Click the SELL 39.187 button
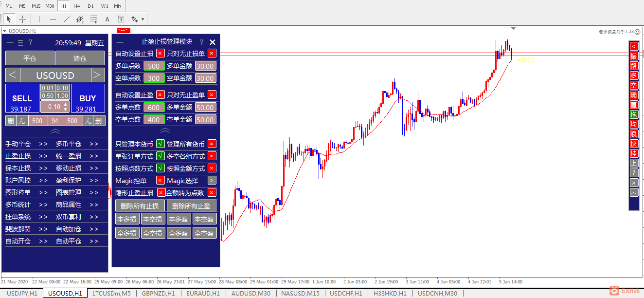Viewport: 644px width, 298px height. point(22,99)
